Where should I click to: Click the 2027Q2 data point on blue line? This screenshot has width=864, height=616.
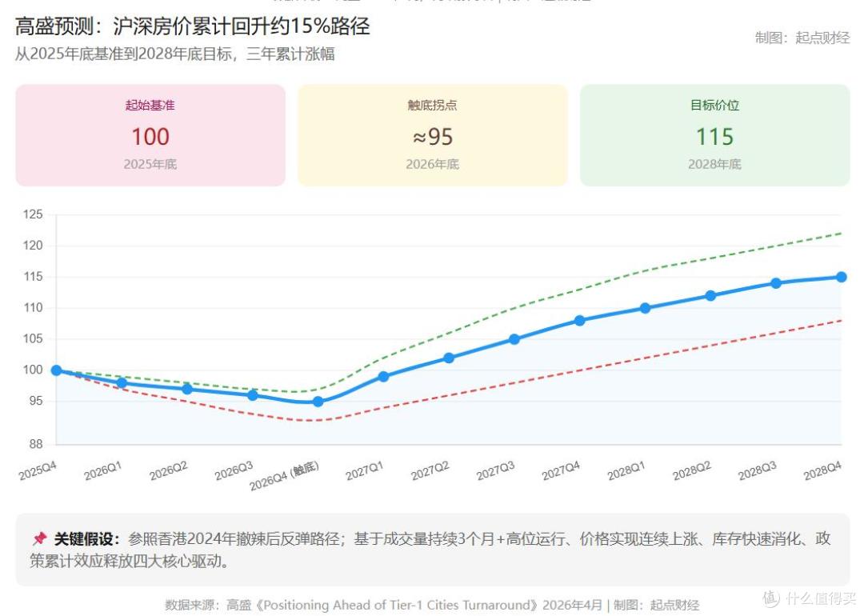[449, 358]
